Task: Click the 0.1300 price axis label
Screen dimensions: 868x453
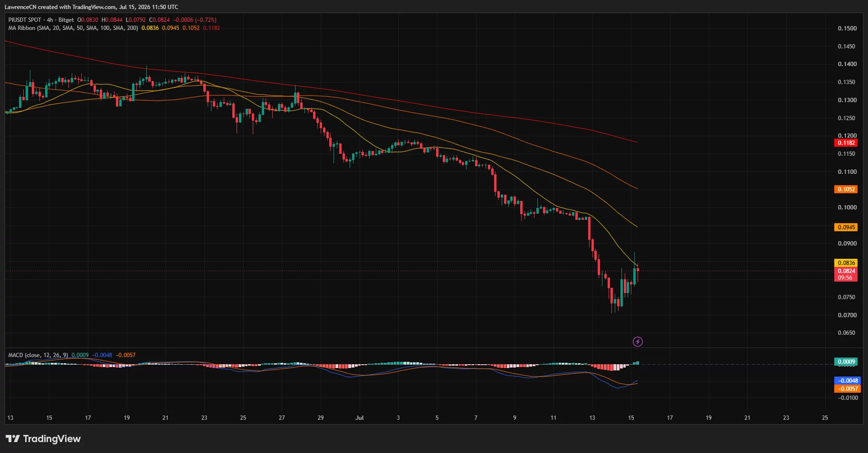Action: pos(847,100)
